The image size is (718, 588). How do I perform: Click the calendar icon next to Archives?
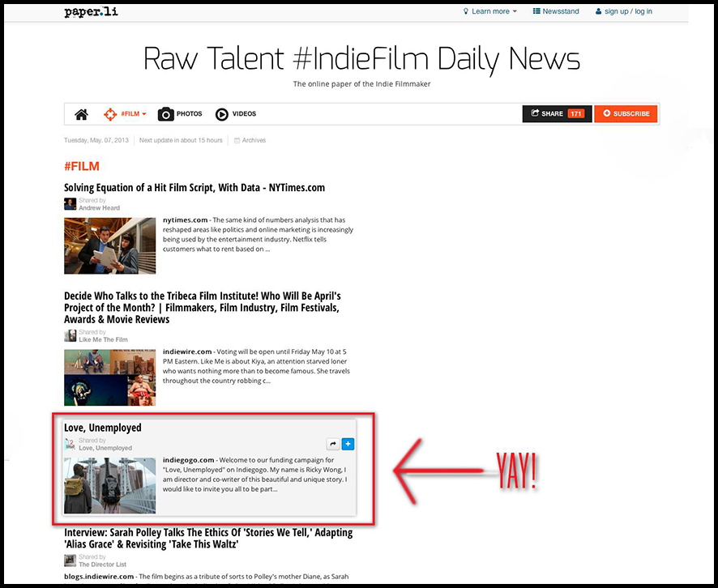tap(237, 140)
